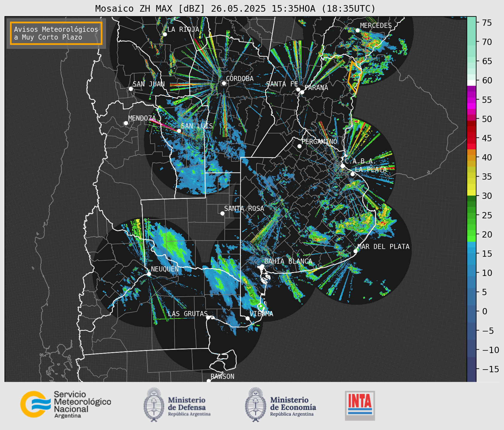Click the 0 value on the dBZ scale
Image resolution: width=504 pixels, height=430 pixels.
tap(484, 311)
